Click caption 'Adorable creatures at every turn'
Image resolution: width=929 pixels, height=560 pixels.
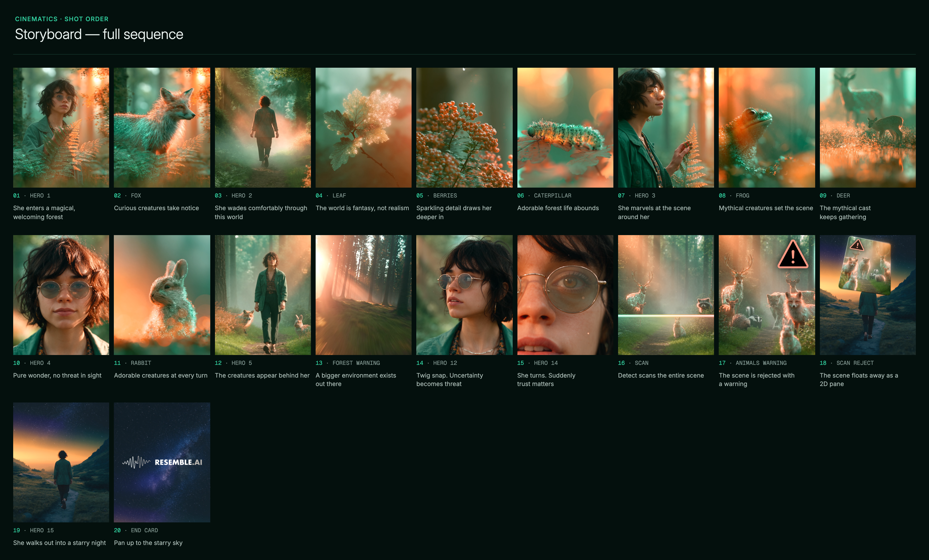click(x=161, y=375)
